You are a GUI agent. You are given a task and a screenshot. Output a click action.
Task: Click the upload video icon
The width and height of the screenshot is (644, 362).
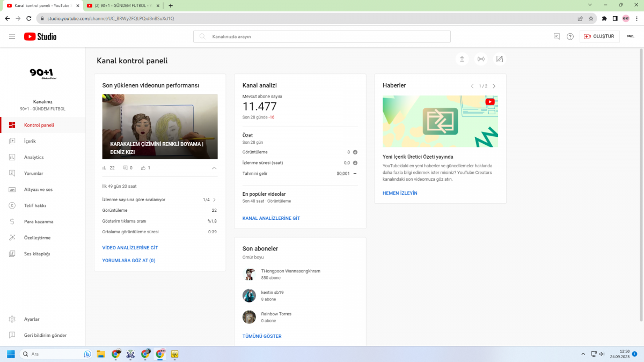[462, 59]
